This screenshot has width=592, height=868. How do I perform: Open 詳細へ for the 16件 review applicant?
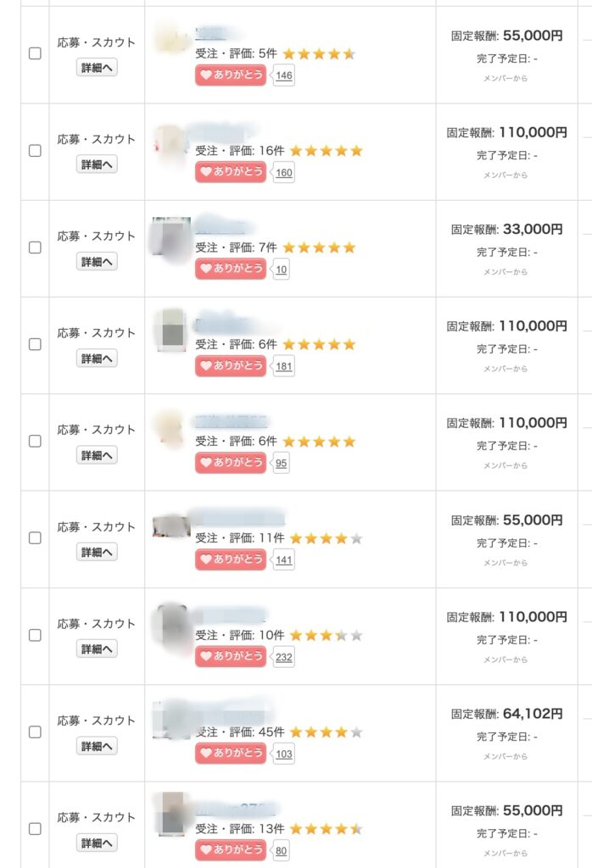point(98,164)
